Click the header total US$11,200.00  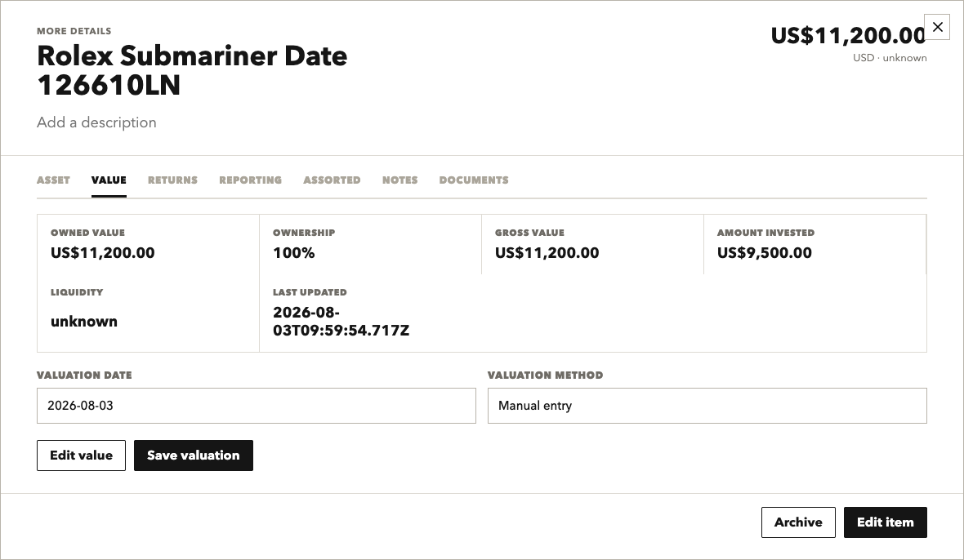coord(849,36)
